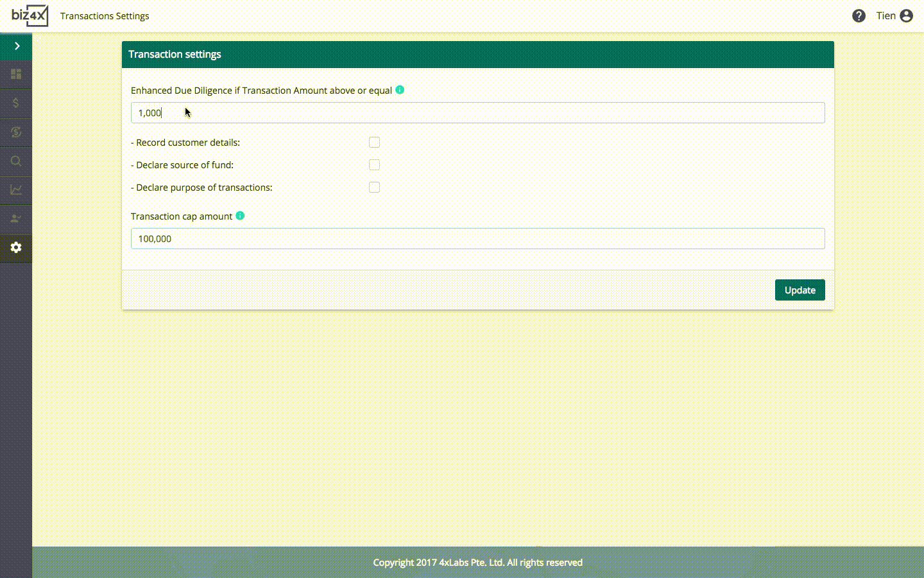Viewport: 924px width, 578px height.
Task: Click the Transaction cap amount label
Action: point(182,216)
